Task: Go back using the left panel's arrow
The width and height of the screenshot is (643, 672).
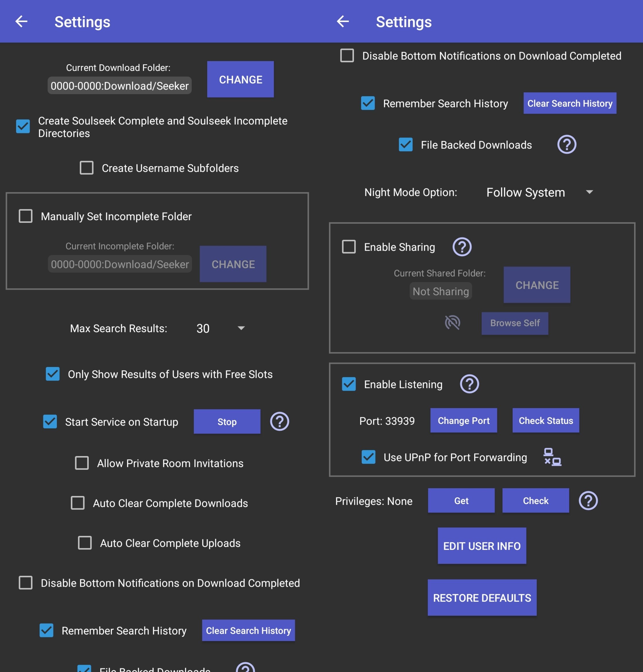Action: 21,21
